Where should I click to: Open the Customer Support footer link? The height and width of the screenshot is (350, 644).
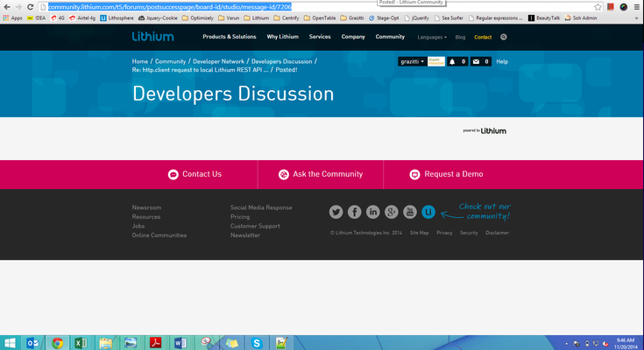(x=255, y=226)
